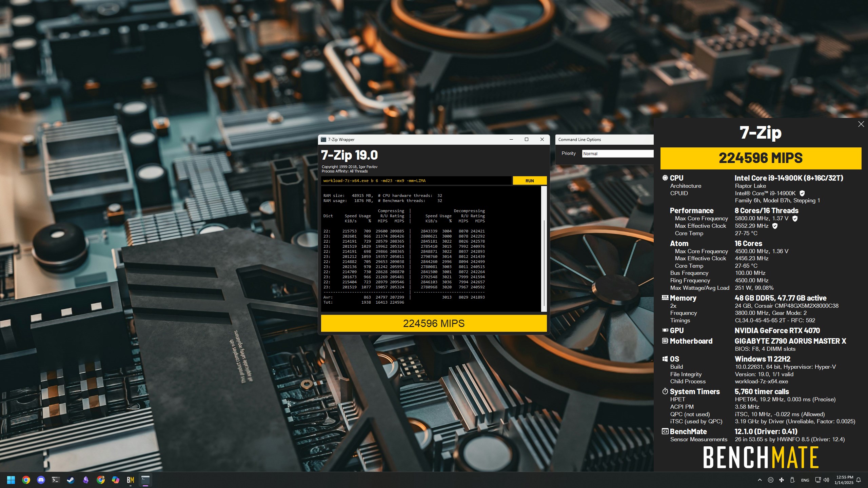This screenshot has width=868, height=488.
Task: Click the round grid tray icon
Action: [x=770, y=480]
